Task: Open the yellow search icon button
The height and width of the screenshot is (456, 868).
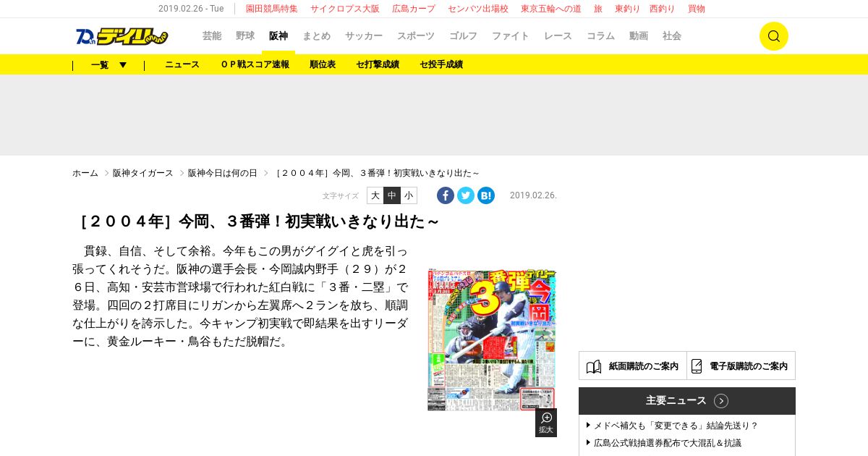Action: pyautogui.click(x=773, y=36)
